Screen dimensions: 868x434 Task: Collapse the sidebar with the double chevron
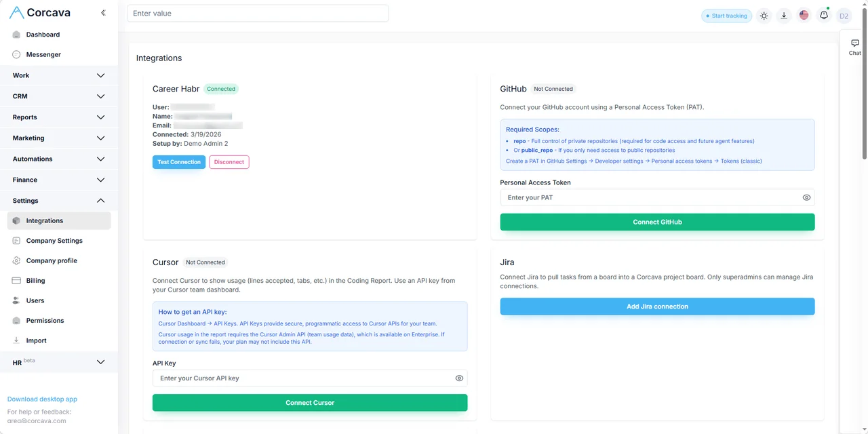pyautogui.click(x=103, y=13)
